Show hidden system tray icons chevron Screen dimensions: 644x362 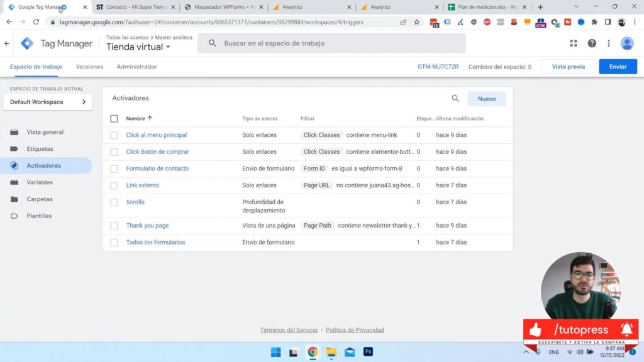pos(526,352)
